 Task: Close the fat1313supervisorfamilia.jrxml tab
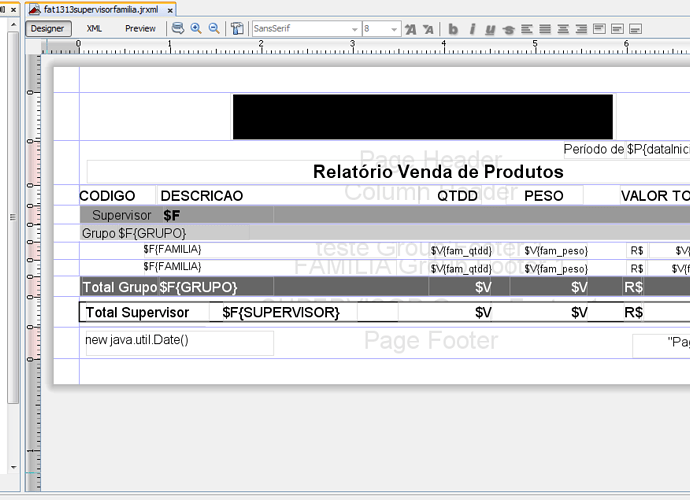[x=170, y=10]
